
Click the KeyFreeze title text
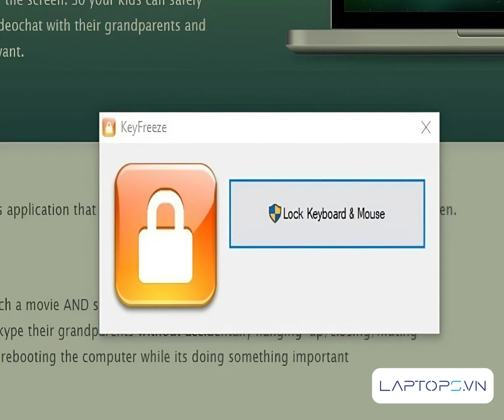pyautogui.click(x=144, y=127)
